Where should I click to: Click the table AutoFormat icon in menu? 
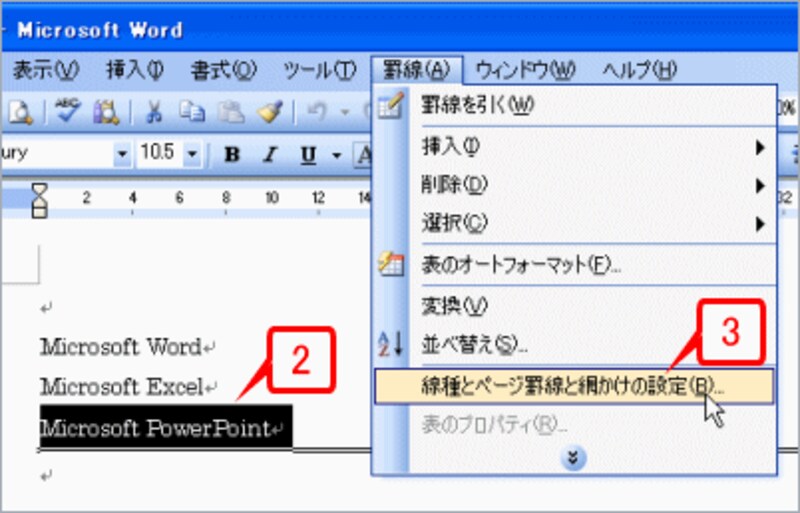(x=391, y=264)
